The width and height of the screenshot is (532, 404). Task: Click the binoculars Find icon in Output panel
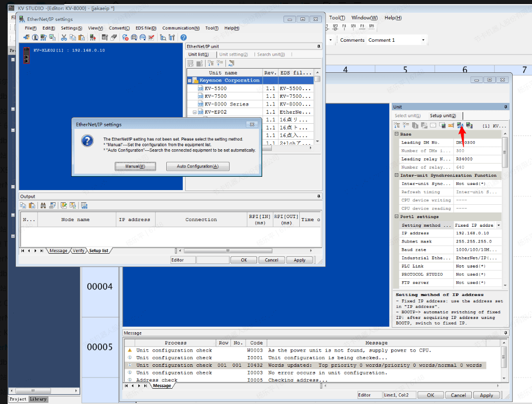pyautogui.click(x=43, y=205)
